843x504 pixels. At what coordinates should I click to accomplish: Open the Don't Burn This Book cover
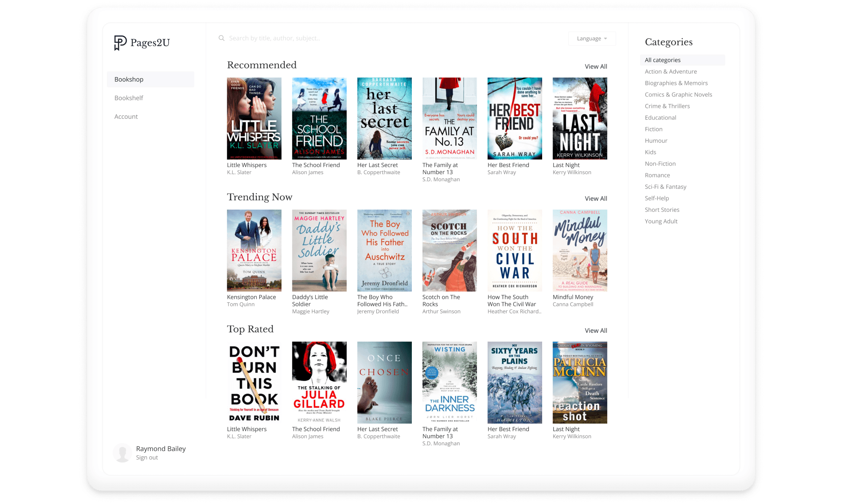[254, 383]
